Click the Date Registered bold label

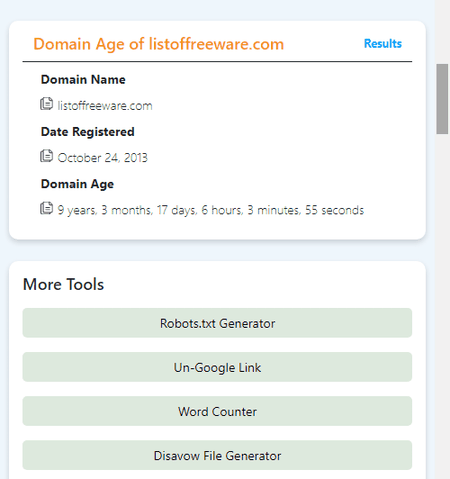coord(88,132)
